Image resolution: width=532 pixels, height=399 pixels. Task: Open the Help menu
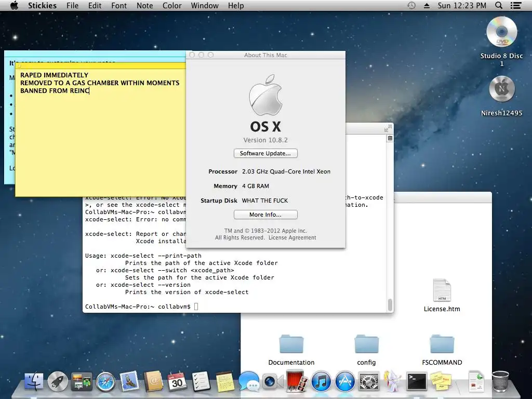click(x=236, y=5)
